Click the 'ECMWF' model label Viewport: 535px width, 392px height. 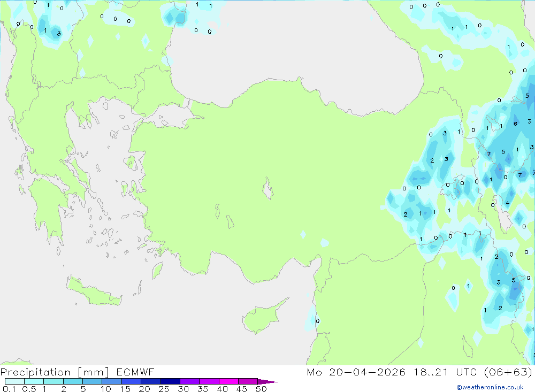(135, 372)
